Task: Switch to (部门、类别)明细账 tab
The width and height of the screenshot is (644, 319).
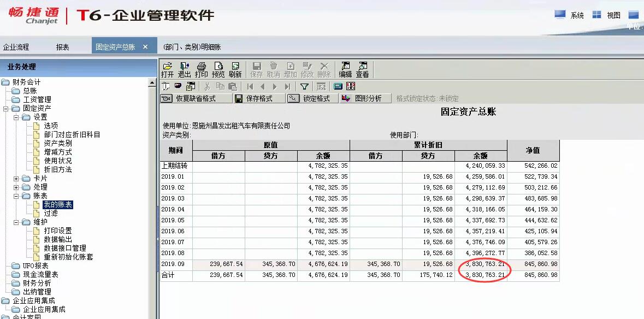Action: pos(192,47)
